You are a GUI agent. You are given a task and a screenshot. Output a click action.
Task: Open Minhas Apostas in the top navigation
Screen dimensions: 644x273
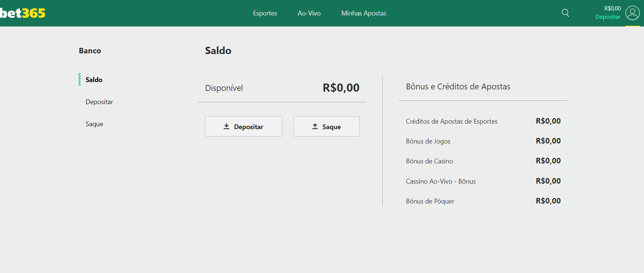364,13
